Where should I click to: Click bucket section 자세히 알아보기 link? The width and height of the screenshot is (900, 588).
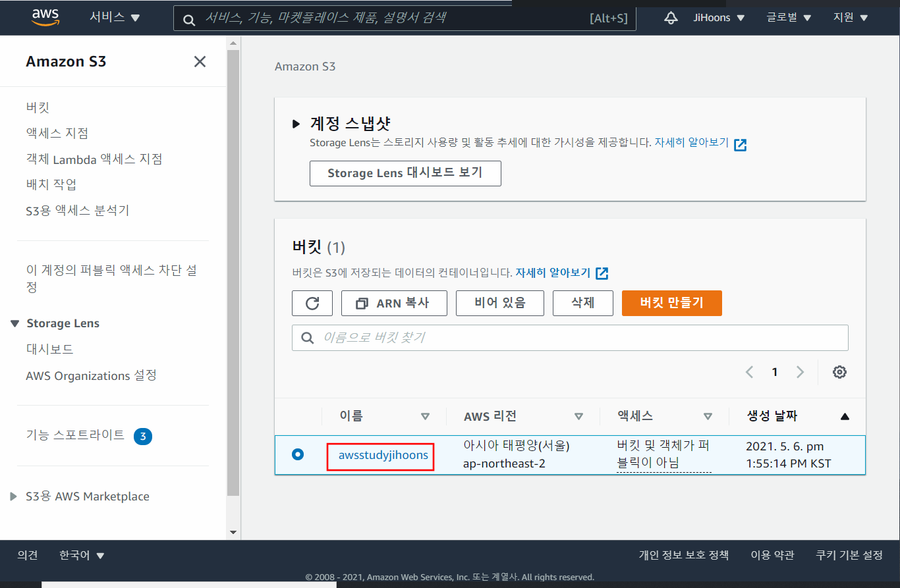(x=553, y=273)
